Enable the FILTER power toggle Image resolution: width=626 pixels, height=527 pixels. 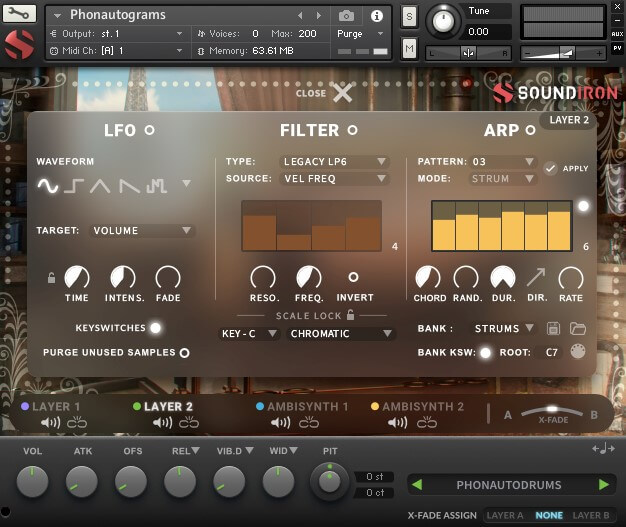coord(353,130)
